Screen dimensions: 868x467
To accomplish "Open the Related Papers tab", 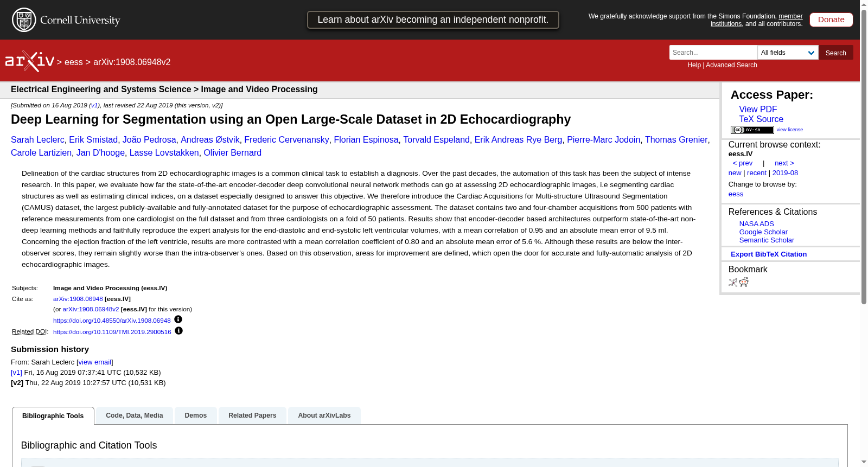I will coord(252,415).
